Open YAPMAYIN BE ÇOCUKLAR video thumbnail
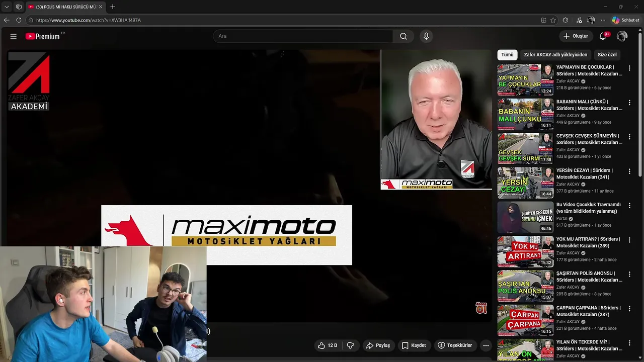 click(525, 79)
